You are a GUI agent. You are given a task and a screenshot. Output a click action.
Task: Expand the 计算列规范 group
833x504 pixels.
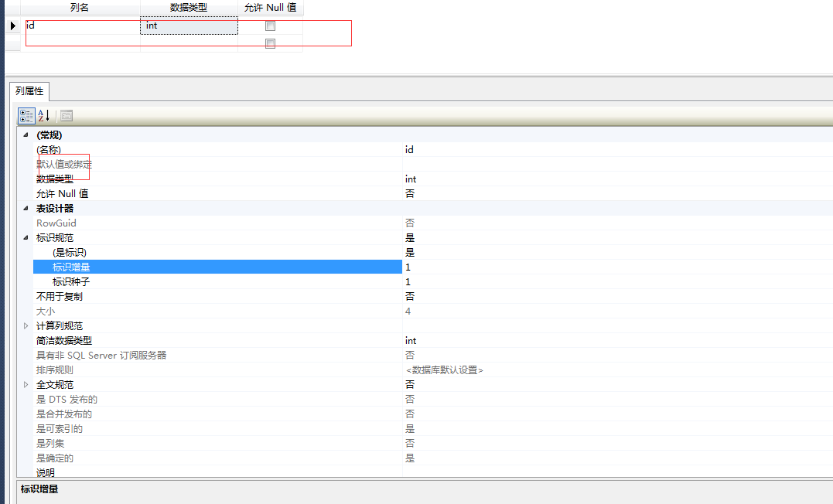pyautogui.click(x=26, y=325)
